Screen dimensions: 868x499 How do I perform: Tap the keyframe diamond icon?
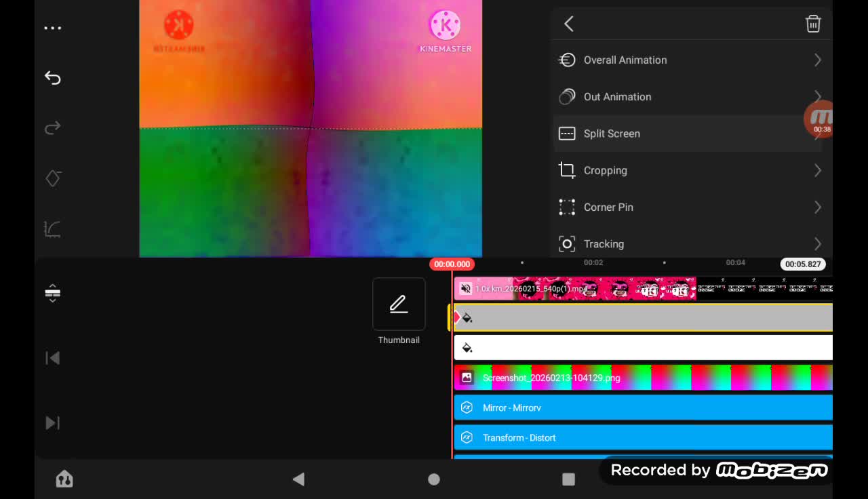click(53, 178)
